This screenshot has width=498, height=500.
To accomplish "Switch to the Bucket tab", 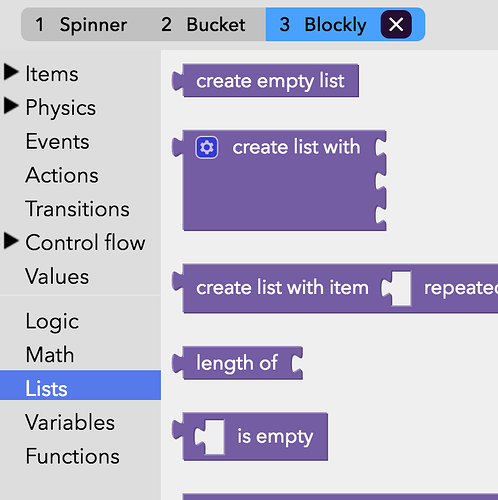I will tap(203, 25).
